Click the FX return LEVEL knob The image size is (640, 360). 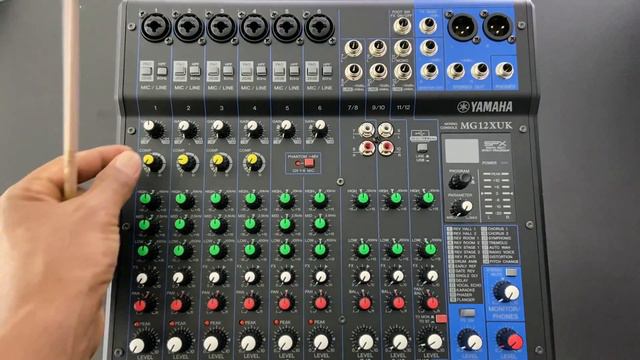pos(470,340)
